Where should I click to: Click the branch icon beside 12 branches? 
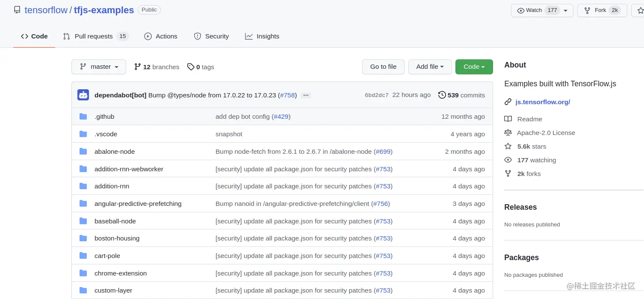(x=137, y=67)
